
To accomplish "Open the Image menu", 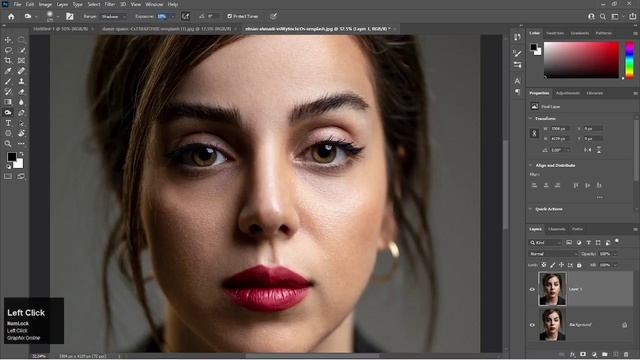I will coord(45,4).
